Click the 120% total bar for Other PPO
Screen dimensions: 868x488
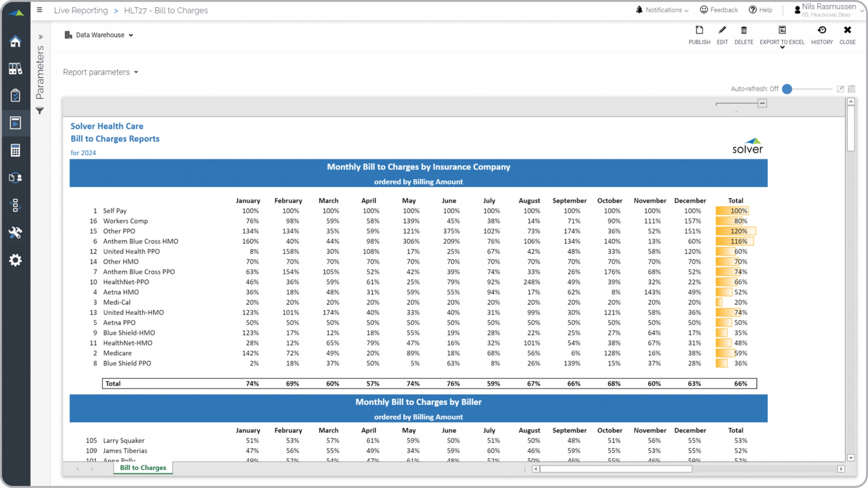[735, 231]
